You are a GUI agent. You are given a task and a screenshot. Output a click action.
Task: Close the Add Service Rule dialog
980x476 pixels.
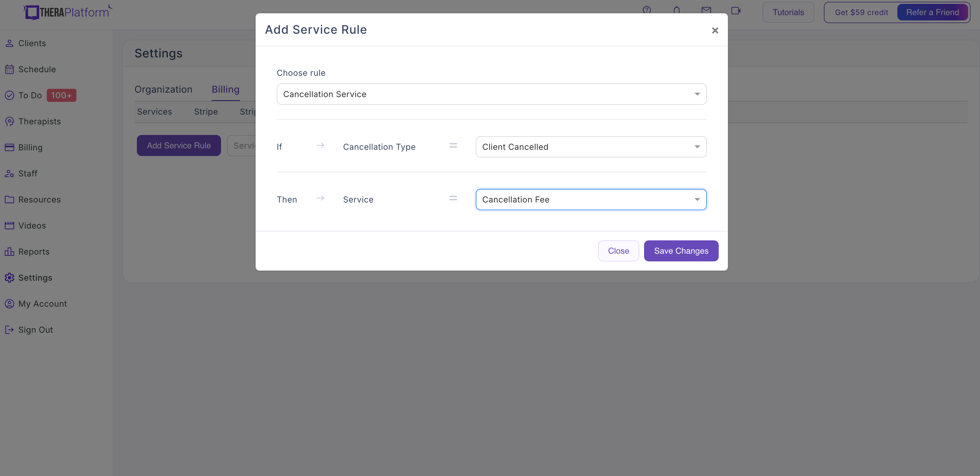click(x=715, y=30)
